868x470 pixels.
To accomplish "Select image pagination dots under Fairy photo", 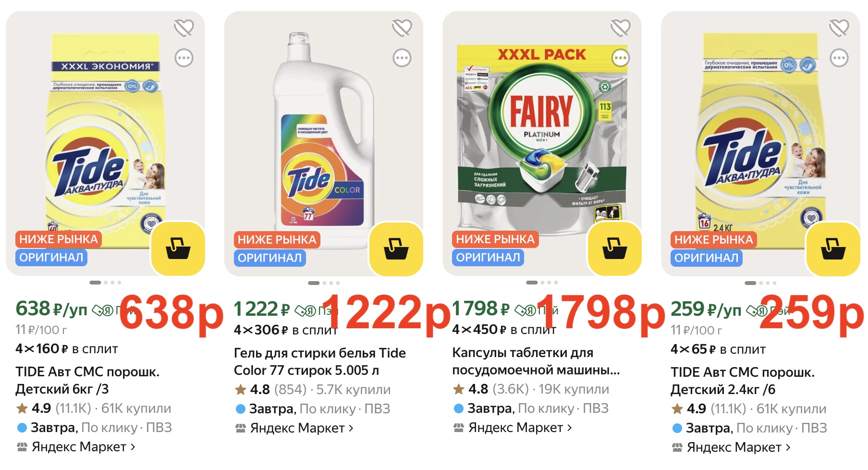I will 542,283.
